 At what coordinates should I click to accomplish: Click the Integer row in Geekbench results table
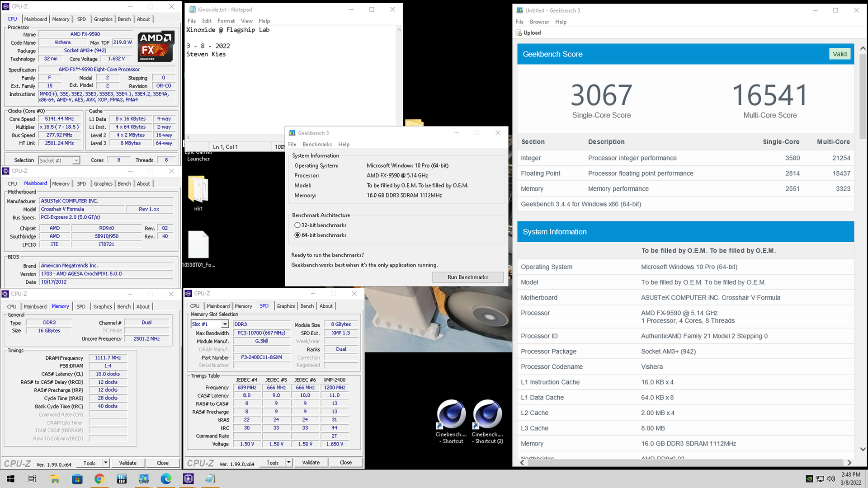pos(685,158)
